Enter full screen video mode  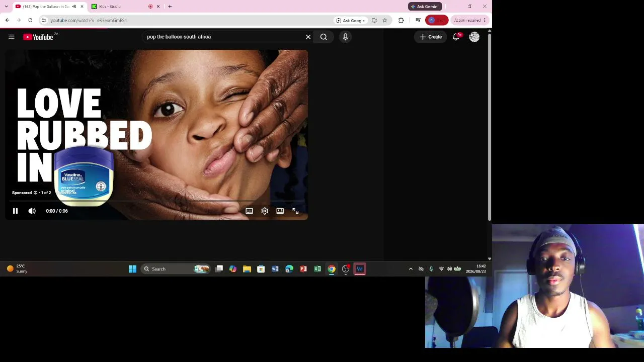(295, 211)
